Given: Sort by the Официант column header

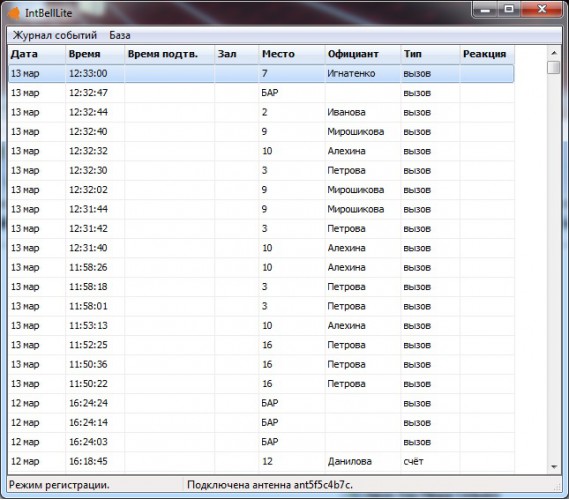Looking at the screenshot, I should click(x=363, y=54).
